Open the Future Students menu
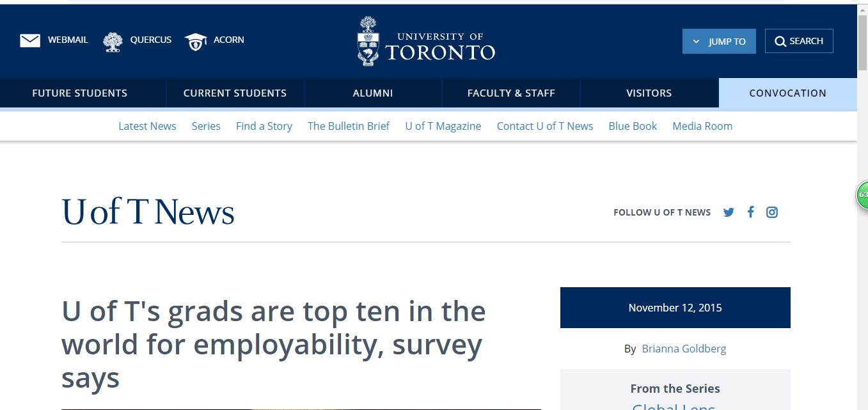 80,93
